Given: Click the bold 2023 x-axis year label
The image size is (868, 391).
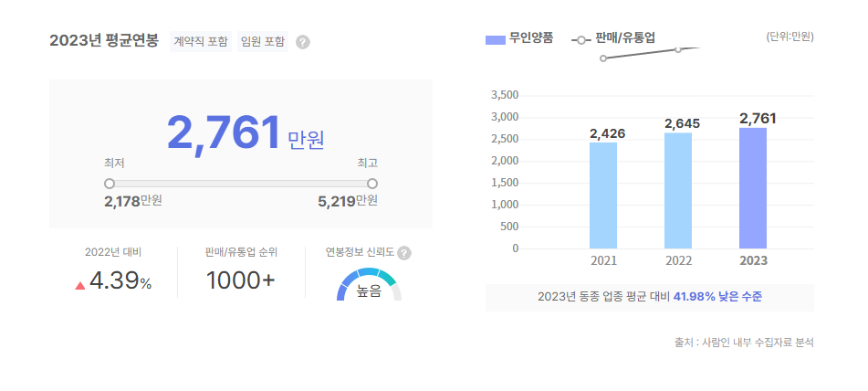Looking at the screenshot, I should 753,261.
